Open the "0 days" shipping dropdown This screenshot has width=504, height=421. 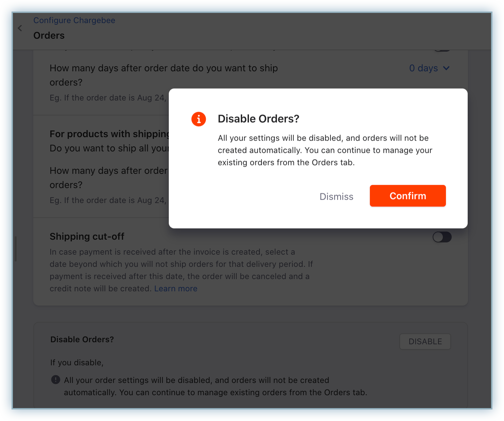[x=424, y=68]
